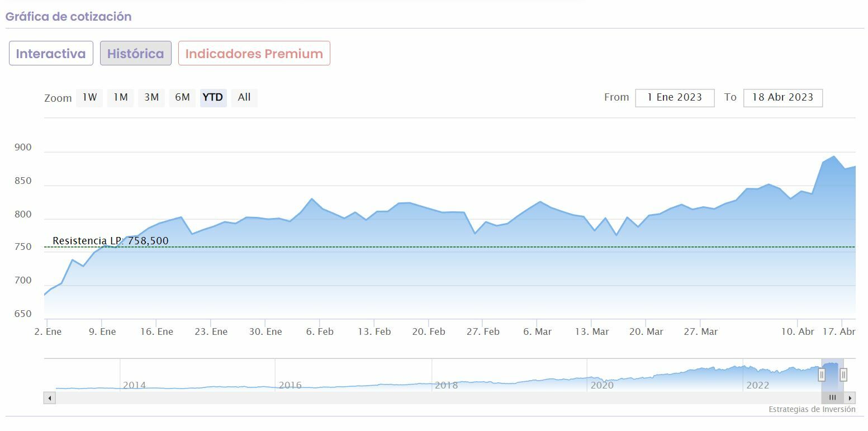Show the All time range
This screenshot has height=431, width=868.
click(244, 97)
